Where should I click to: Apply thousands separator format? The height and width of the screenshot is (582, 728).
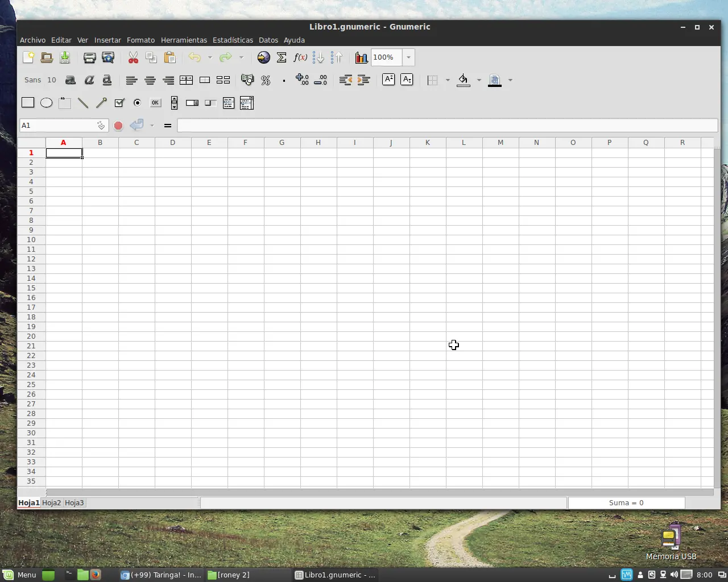click(284, 80)
